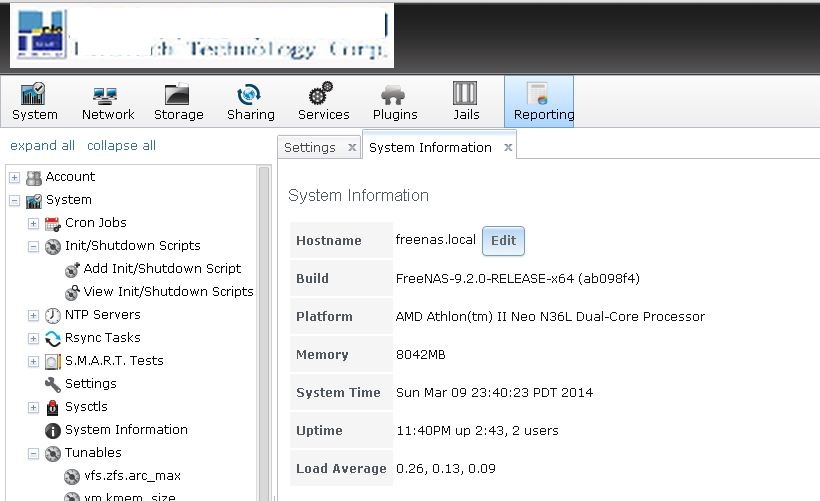Expand the Account tree node
This screenshot has width=820, height=501.
(14, 178)
